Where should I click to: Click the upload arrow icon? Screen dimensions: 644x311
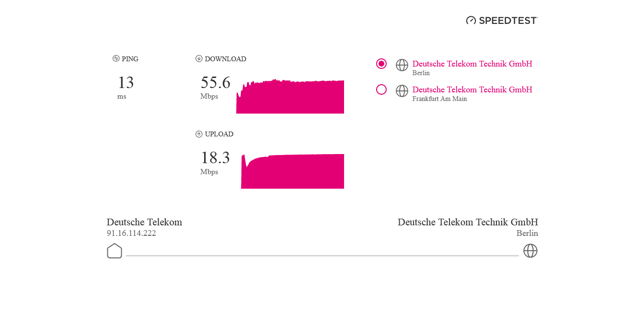[x=199, y=134]
